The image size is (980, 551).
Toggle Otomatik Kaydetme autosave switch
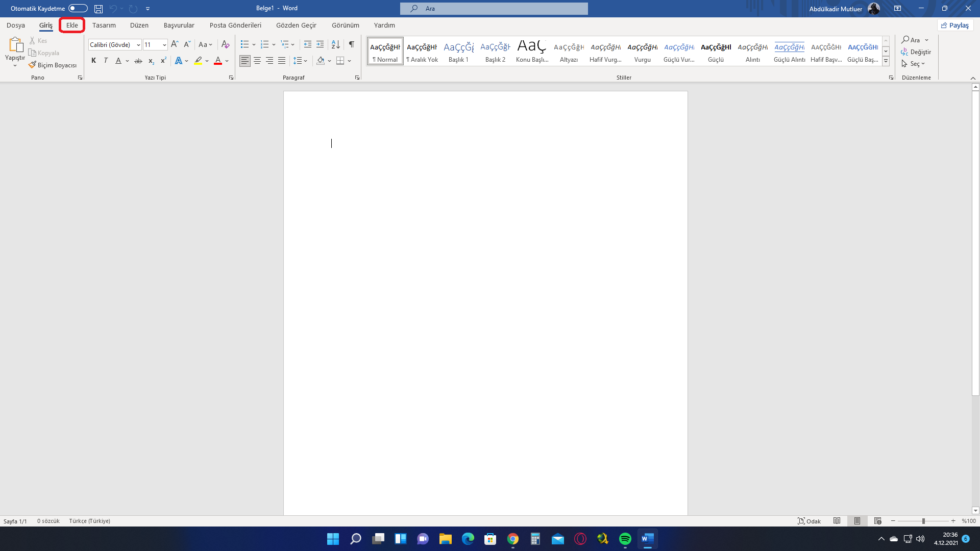coord(78,8)
